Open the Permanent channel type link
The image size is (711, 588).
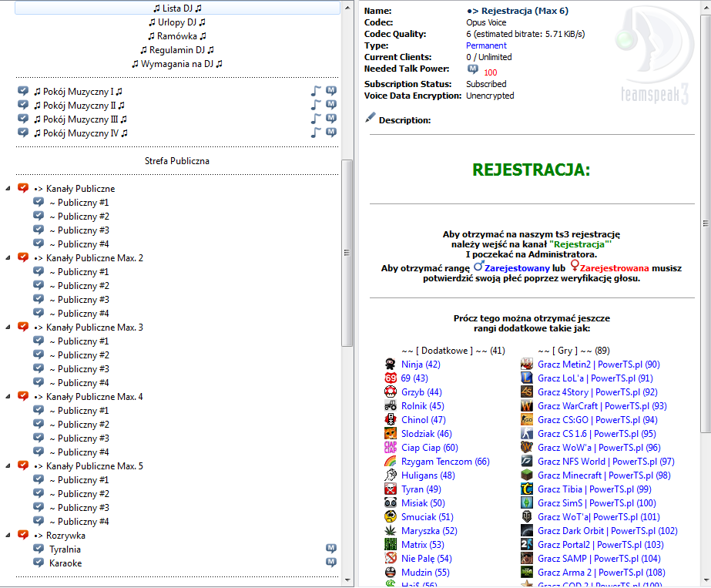point(486,45)
